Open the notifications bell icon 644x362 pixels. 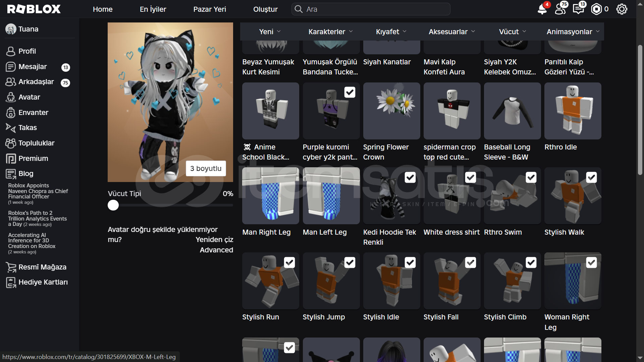[542, 9]
